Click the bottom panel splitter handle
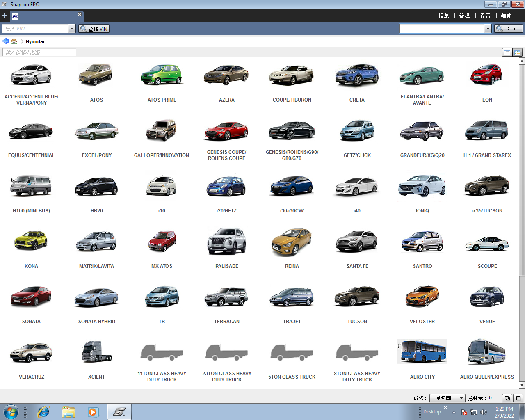Viewport: 525px width, 420px height. pos(262,391)
